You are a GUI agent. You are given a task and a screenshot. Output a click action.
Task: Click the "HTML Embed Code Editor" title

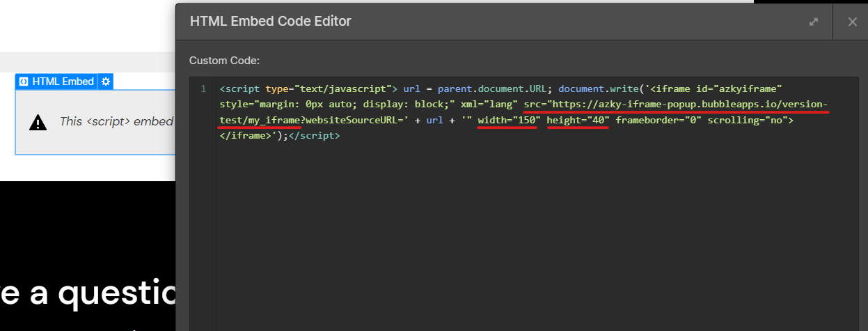[x=270, y=22]
